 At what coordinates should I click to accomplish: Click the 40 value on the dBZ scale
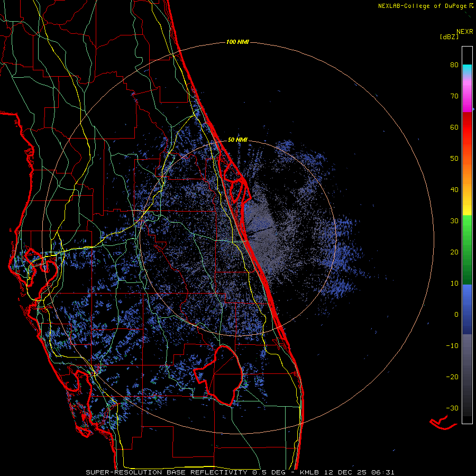click(454, 190)
